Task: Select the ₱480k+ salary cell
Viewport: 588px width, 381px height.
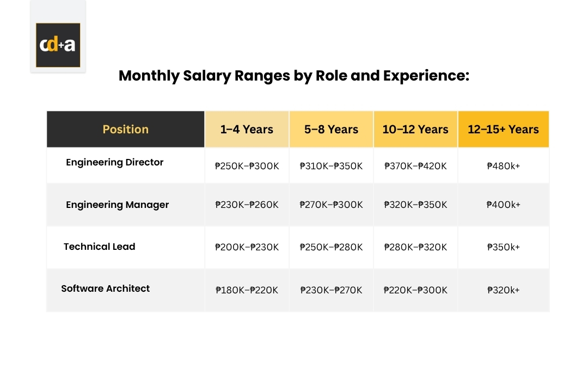Action: click(x=503, y=166)
